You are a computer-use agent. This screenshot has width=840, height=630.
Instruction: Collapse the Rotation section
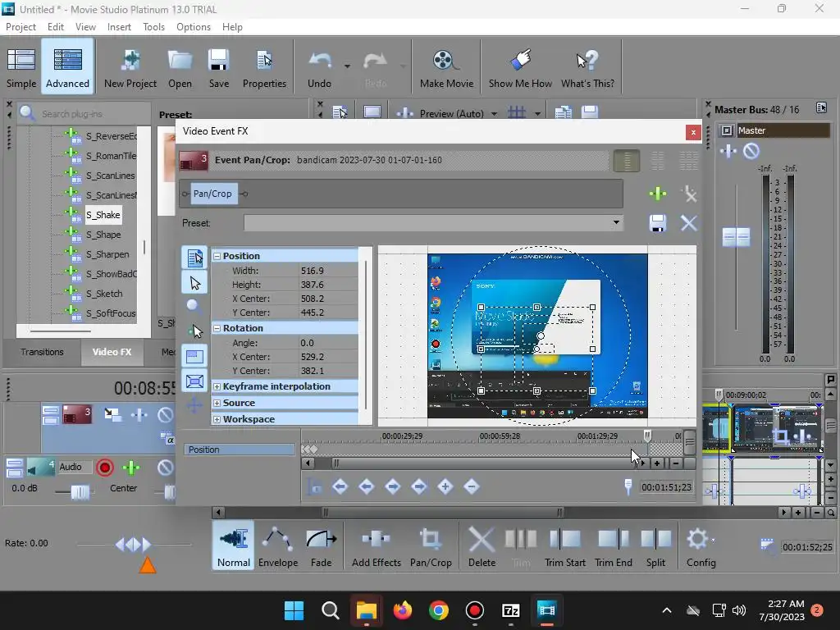(x=217, y=328)
